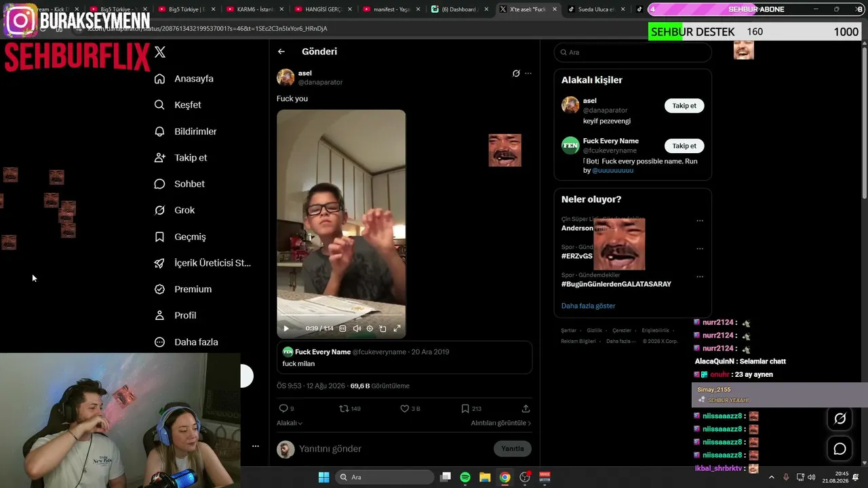Toggle video closed captions
The width and height of the screenshot is (868, 488).
(x=342, y=329)
